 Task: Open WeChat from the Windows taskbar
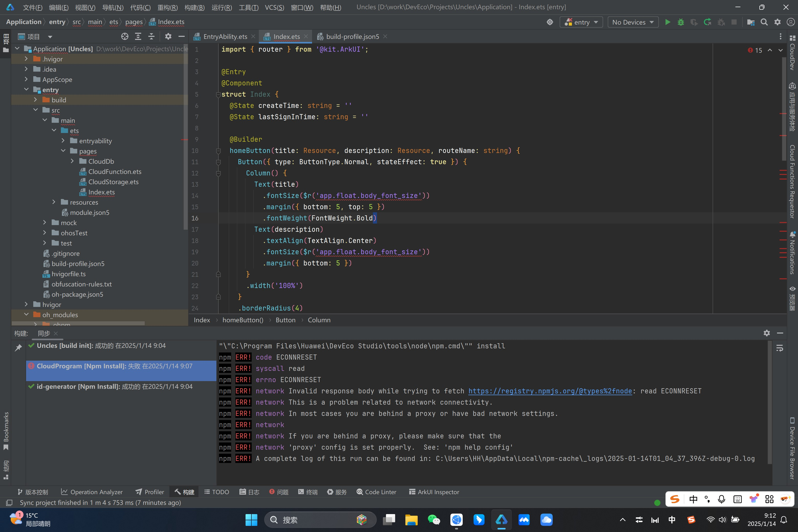[434, 519]
